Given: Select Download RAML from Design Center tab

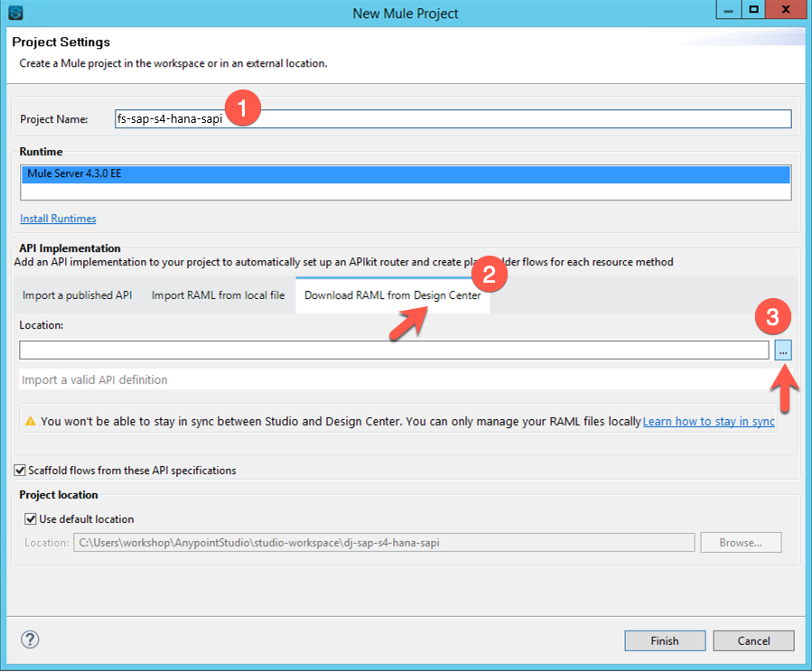Looking at the screenshot, I should tap(393, 295).
